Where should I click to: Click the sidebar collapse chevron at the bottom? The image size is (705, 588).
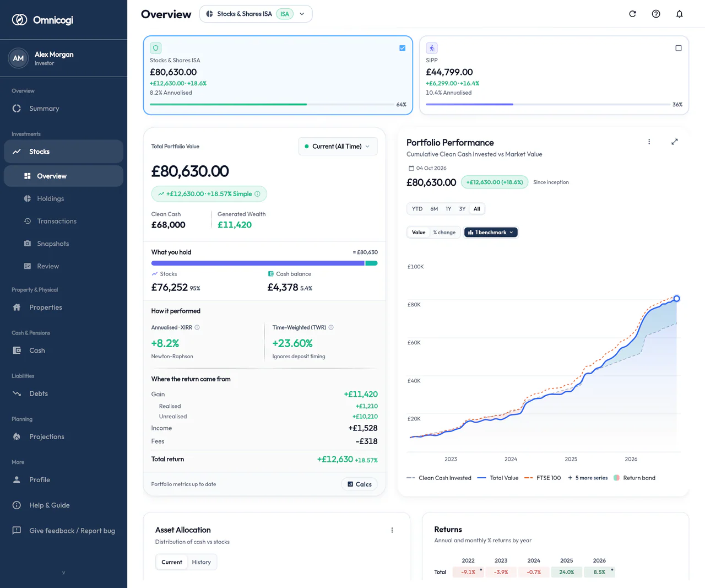pyautogui.click(x=63, y=573)
